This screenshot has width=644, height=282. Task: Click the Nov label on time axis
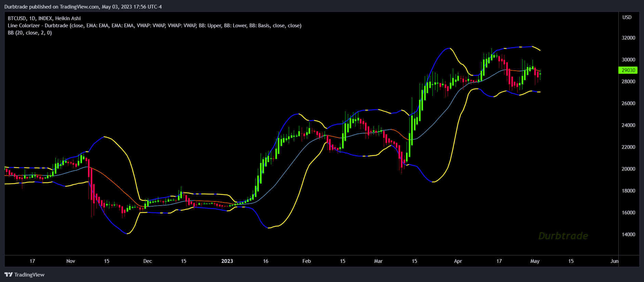tap(70, 261)
